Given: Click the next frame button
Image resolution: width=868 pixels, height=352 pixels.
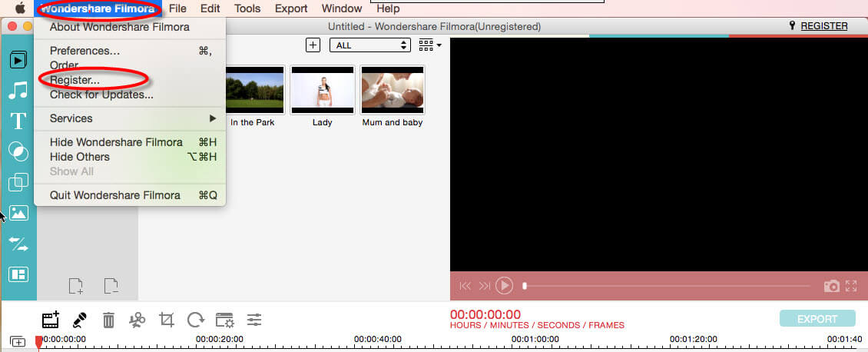Looking at the screenshot, I should coord(485,286).
